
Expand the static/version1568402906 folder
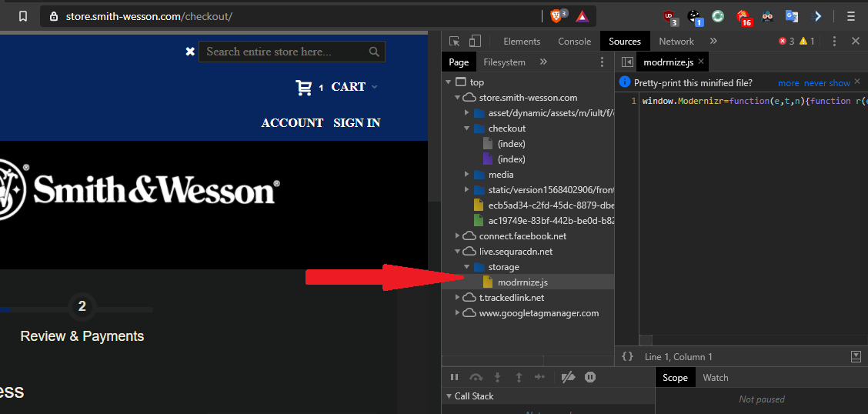click(466, 190)
